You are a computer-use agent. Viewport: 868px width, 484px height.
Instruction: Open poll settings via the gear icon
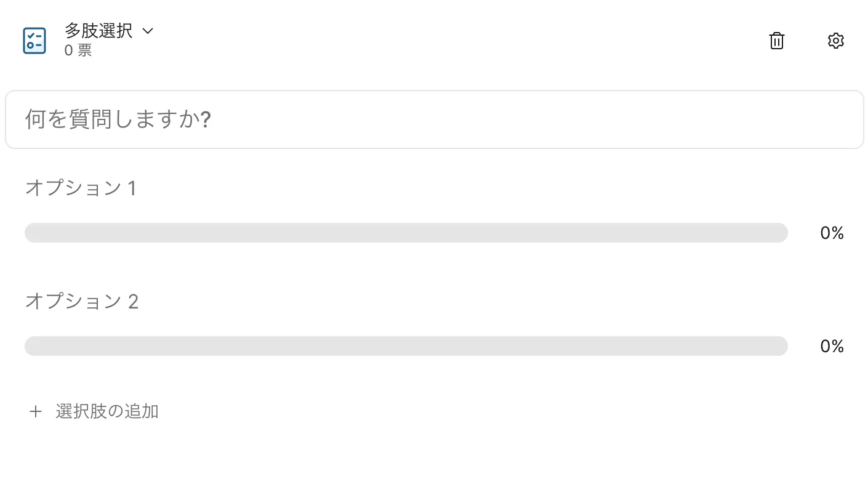835,41
